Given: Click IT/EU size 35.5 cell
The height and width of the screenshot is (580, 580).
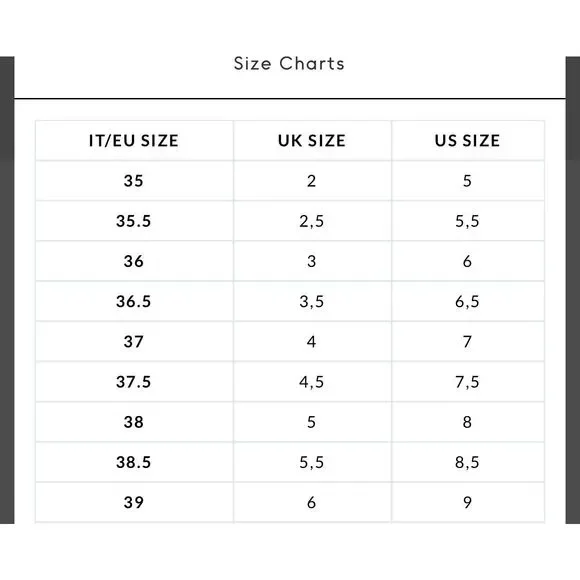Looking at the screenshot, I should (134, 221).
